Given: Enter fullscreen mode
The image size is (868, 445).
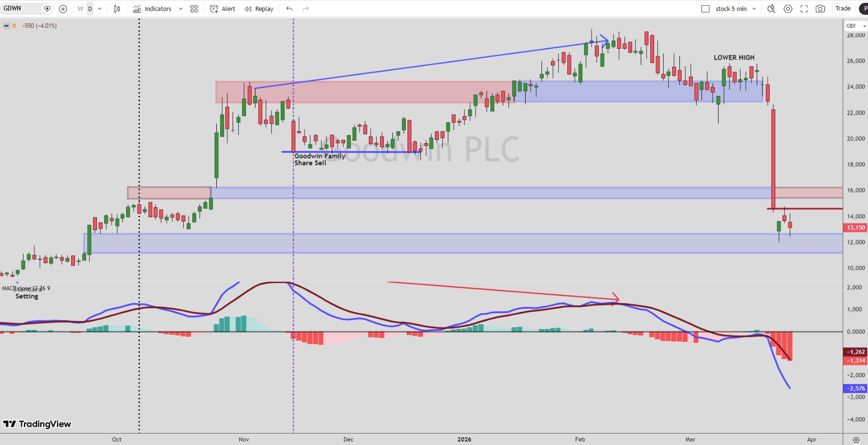Looking at the screenshot, I should pyautogui.click(x=804, y=9).
